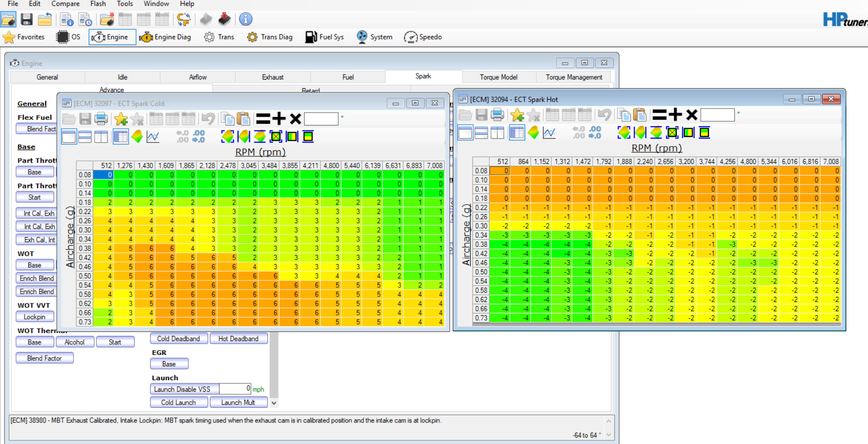Show the graph view in ECT Spark Cold window
This screenshot has width=868, height=444.
(x=153, y=137)
